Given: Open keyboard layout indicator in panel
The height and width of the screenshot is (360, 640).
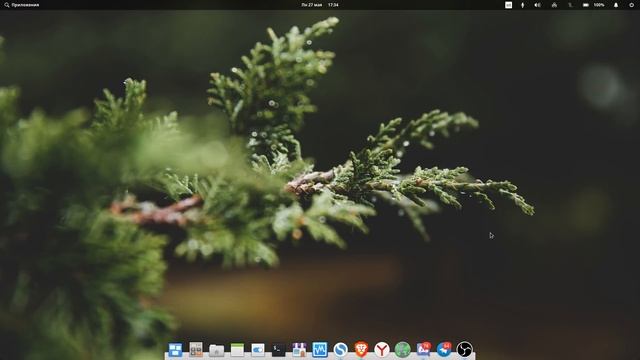Looking at the screenshot, I should click(509, 5).
